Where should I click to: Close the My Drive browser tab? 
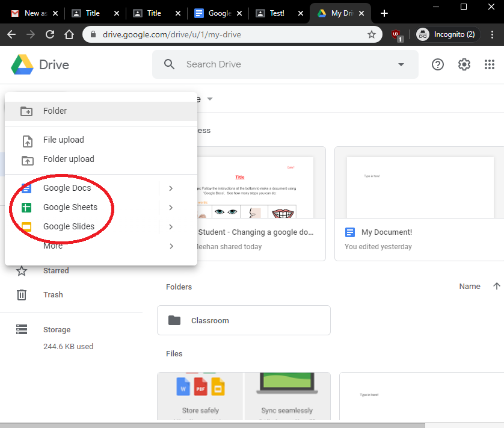[361, 13]
